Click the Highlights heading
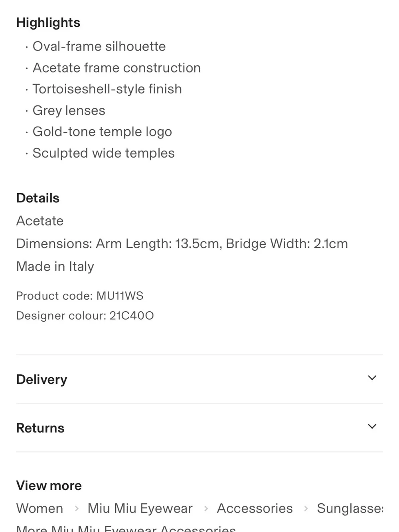This screenshot has width=399, height=532. 48,23
